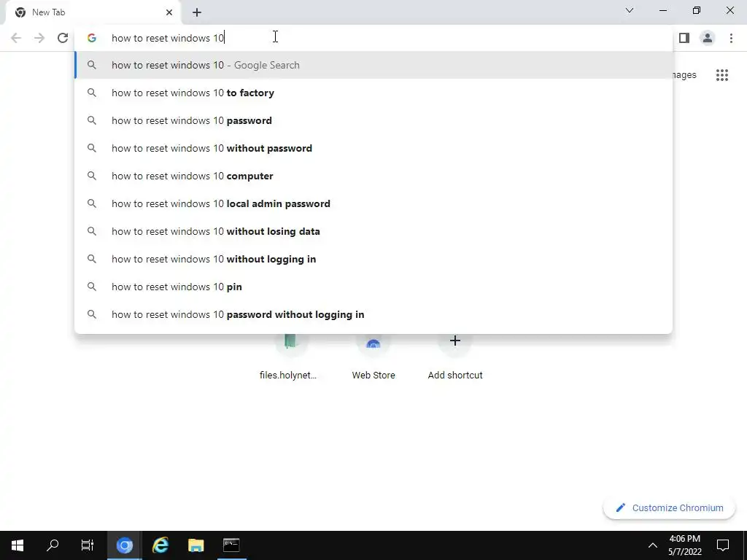Select suggestion "without losing data"
Viewport: 747px width, 560px height.
[x=374, y=231]
